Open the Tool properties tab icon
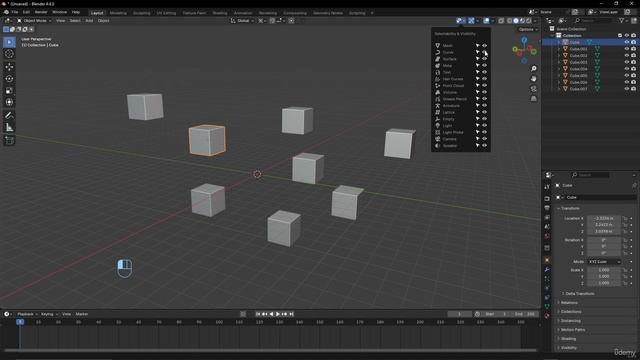Image resolution: width=640 pixels, height=360 pixels. 547,187
